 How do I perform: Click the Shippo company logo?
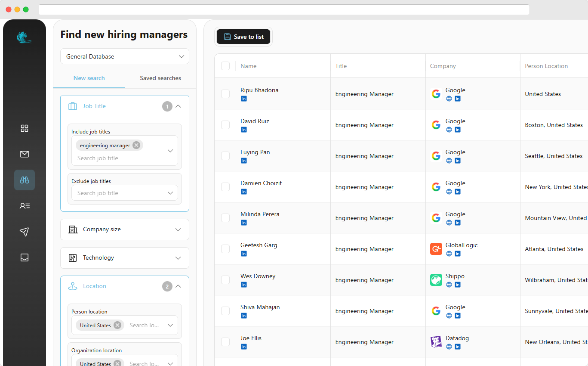(436, 280)
